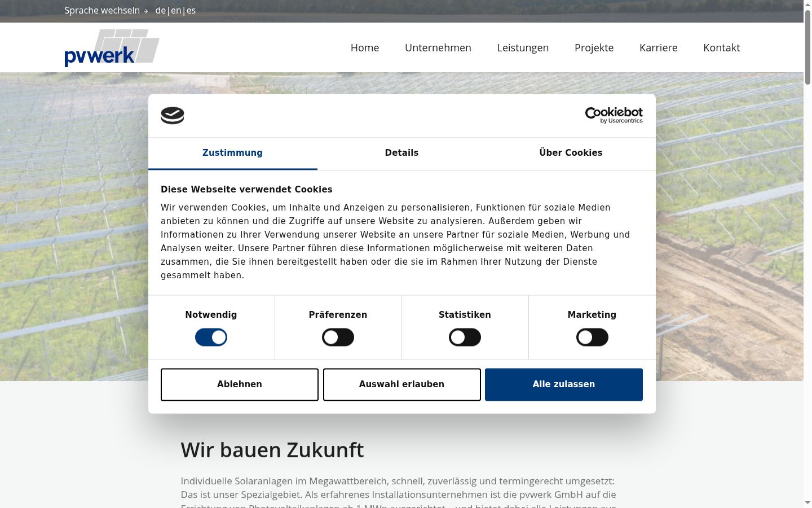The image size is (812, 508).
Task: Click the Marketing label text
Action: [592, 315]
